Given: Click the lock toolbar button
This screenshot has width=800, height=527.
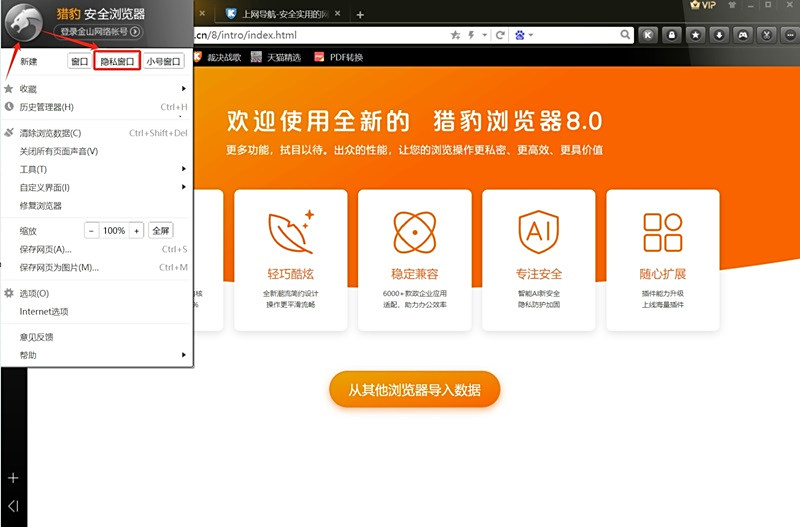Looking at the screenshot, I should pyautogui.click(x=672, y=35).
